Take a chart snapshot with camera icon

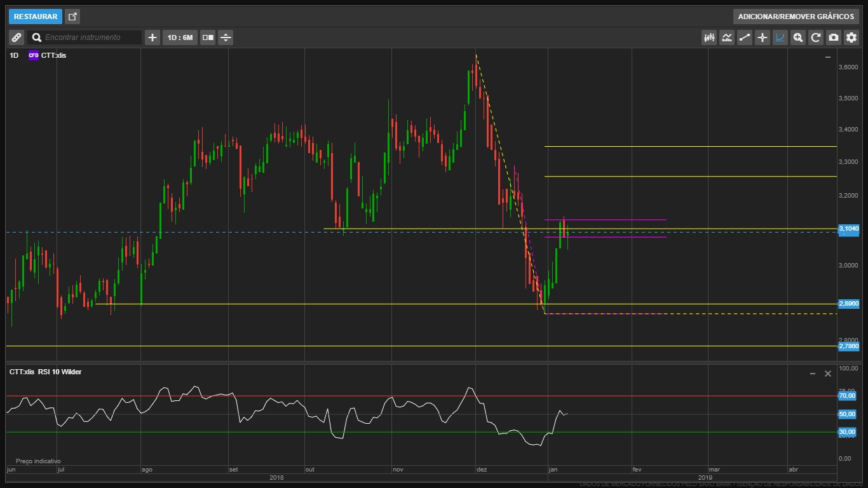834,37
